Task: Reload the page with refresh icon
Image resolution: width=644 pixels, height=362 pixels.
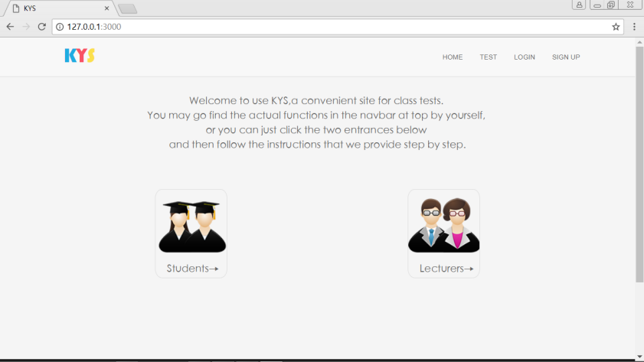Action: [41, 27]
